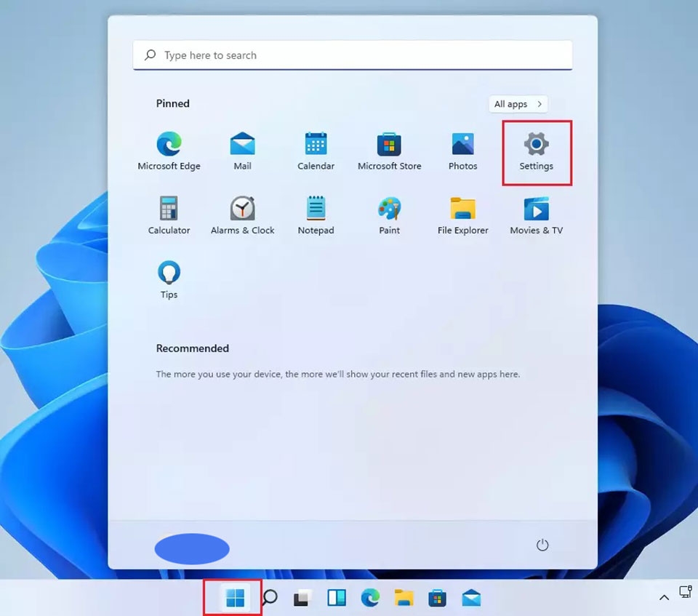Show hidden icons in the system tray
Image resolution: width=698 pixels, height=616 pixels.
pos(665,598)
